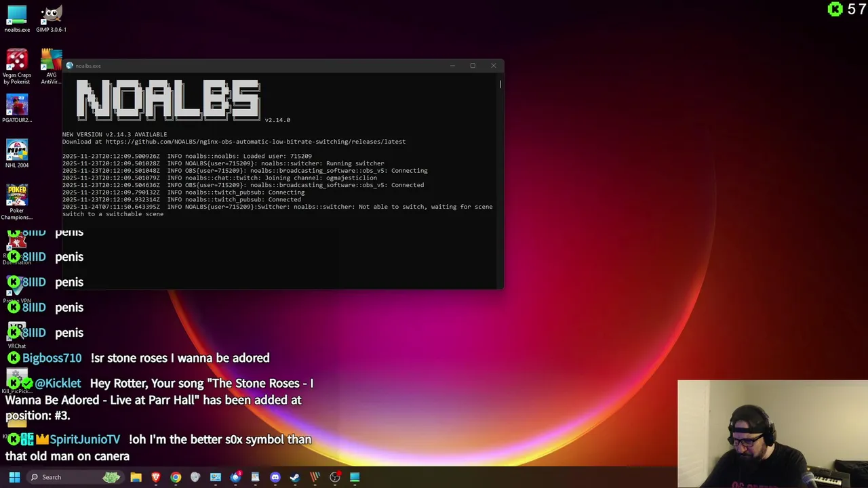This screenshot has width=868, height=488.
Task: Open the noalbs.exe desktop shortcut
Action: click(x=17, y=19)
